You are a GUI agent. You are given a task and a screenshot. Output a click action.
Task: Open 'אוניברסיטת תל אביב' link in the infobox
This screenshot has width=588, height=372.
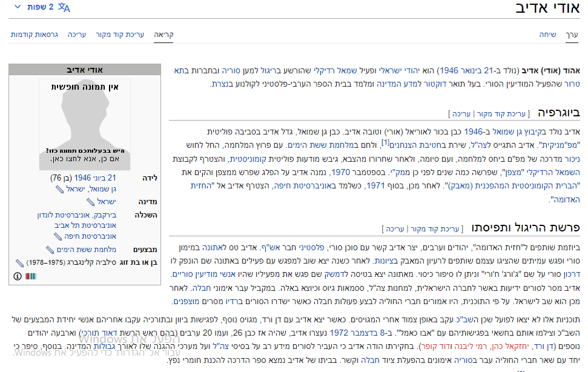pyautogui.click(x=85, y=225)
